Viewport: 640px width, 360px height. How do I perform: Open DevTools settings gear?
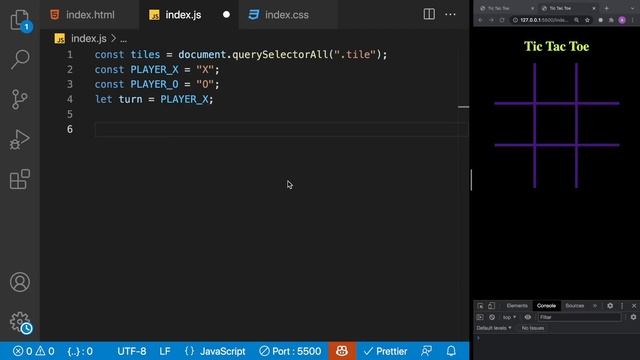pos(610,306)
